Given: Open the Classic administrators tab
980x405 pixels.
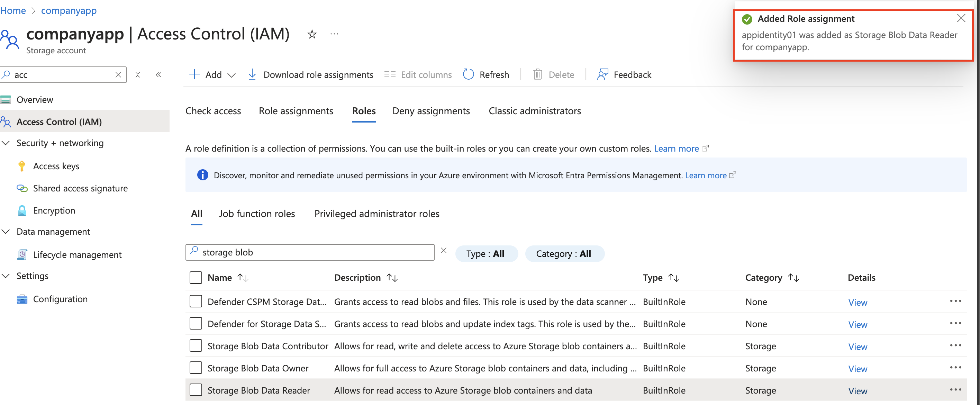Looking at the screenshot, I should (x=535, y=111).
